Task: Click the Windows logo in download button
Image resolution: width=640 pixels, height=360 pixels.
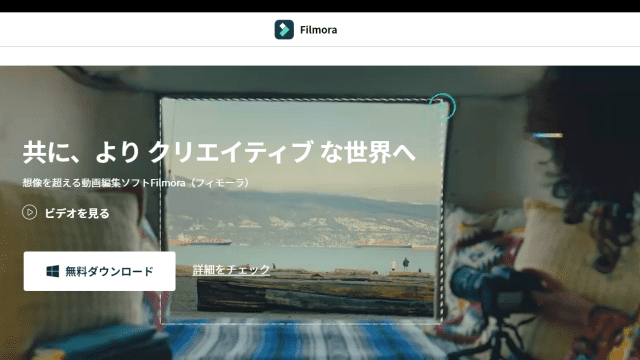Action: pyautogui.click(x=53, y=271)
